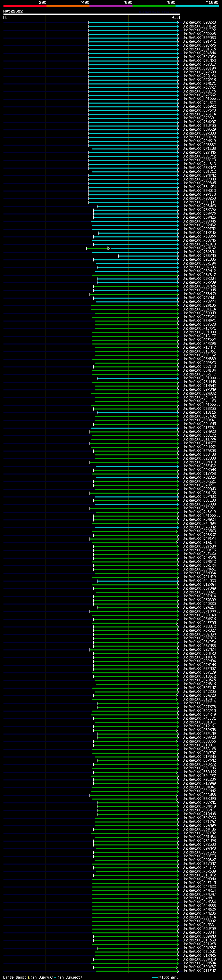Select hit label UniRef100_Q42699

point(199,72)
